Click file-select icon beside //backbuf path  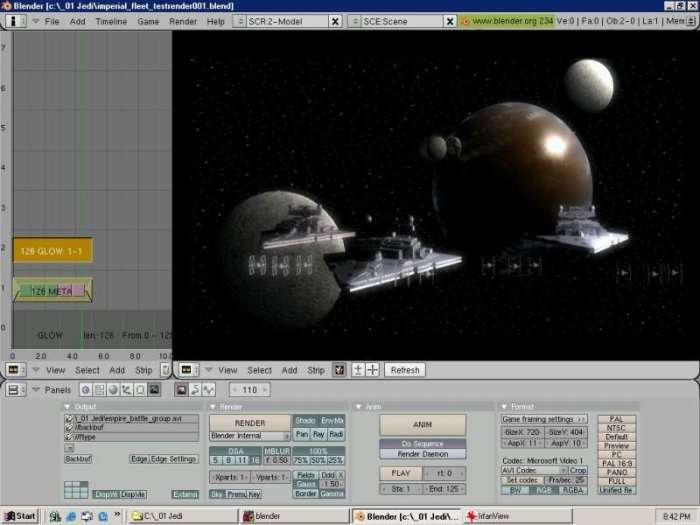[69, 428]
